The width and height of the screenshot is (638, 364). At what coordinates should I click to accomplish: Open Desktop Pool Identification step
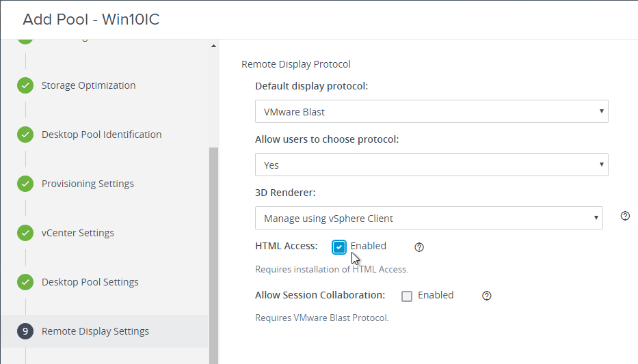(101, 135)
